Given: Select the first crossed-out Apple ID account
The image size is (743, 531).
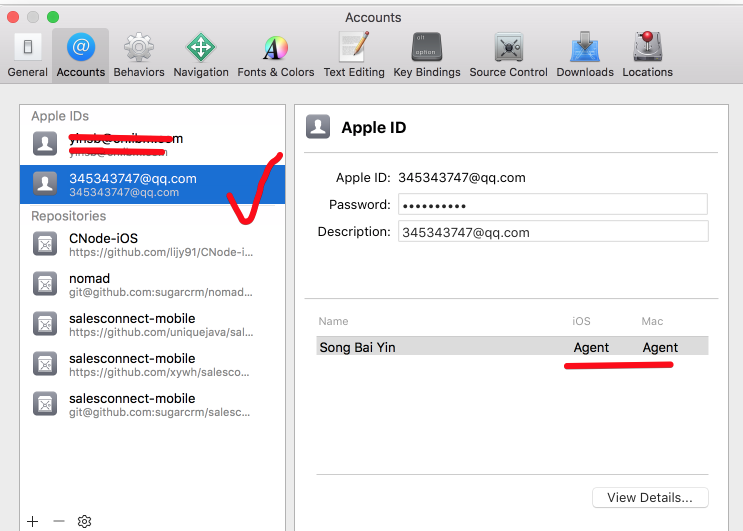Looking at the screenshot, I should (152, 144).
